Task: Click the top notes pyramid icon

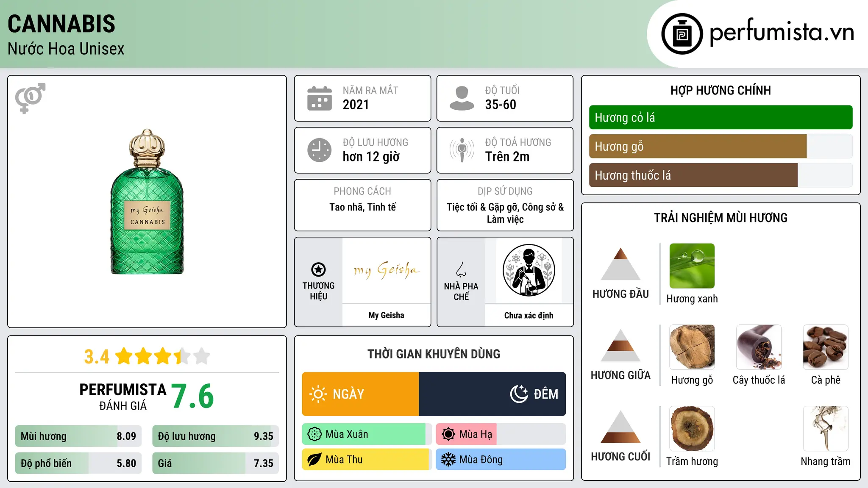Action: pos(620,264)
